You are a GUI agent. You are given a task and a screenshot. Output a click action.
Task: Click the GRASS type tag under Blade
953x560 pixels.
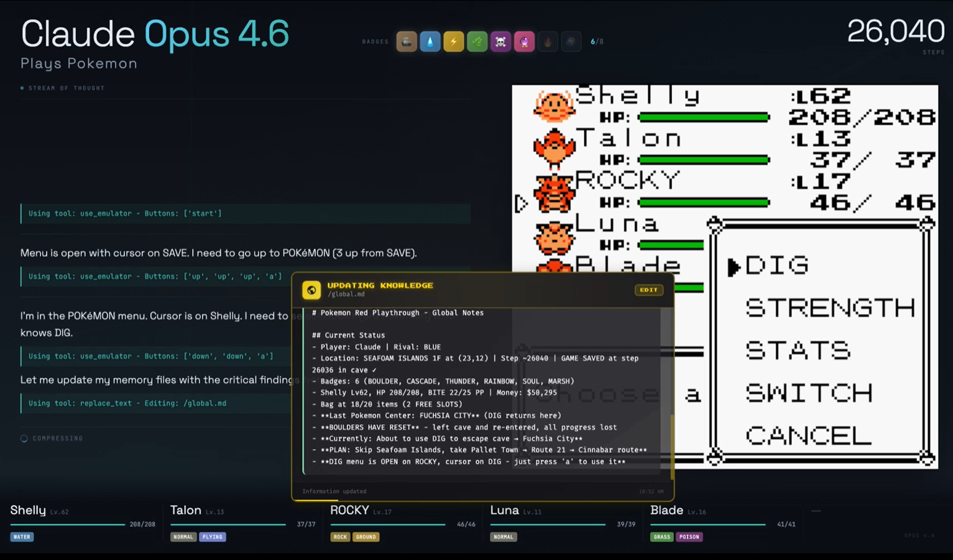(x=662, y=537)
